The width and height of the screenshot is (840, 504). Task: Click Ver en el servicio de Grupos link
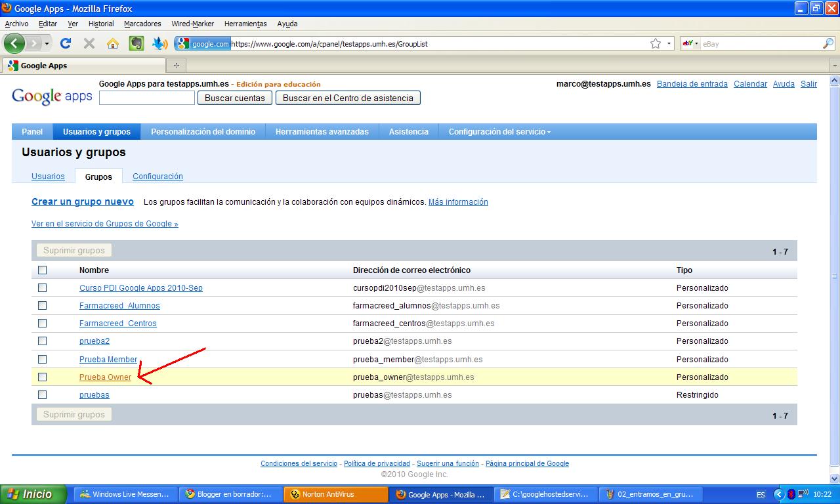pos(105,224)
